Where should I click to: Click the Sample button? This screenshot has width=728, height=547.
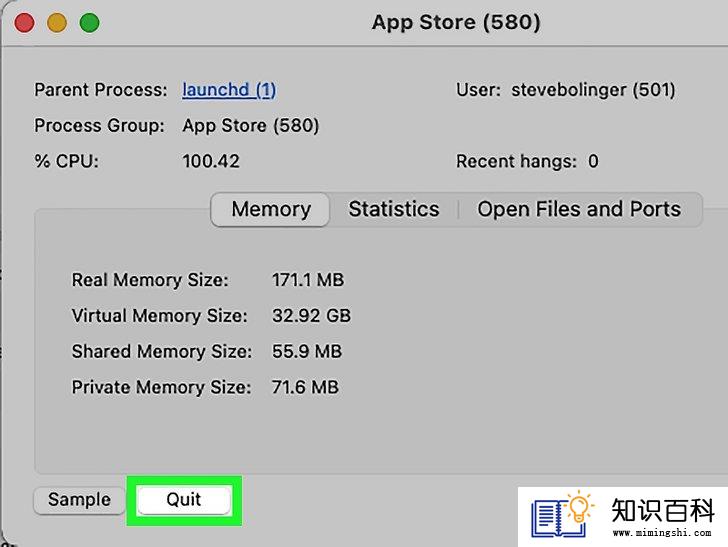79,500
